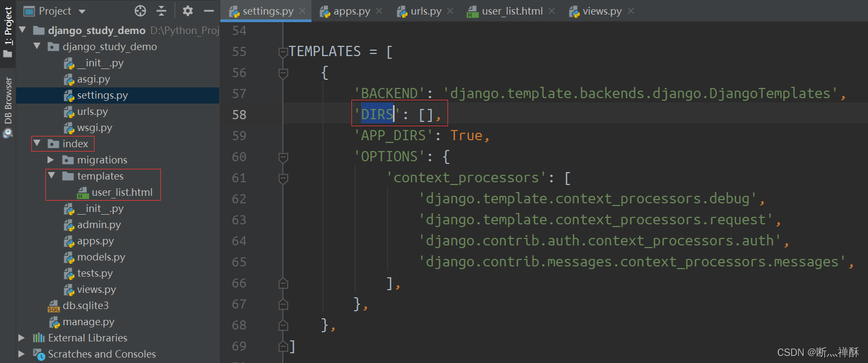Close the apps.py tab
The image size is (868, 363).
(x=379, y=11)
